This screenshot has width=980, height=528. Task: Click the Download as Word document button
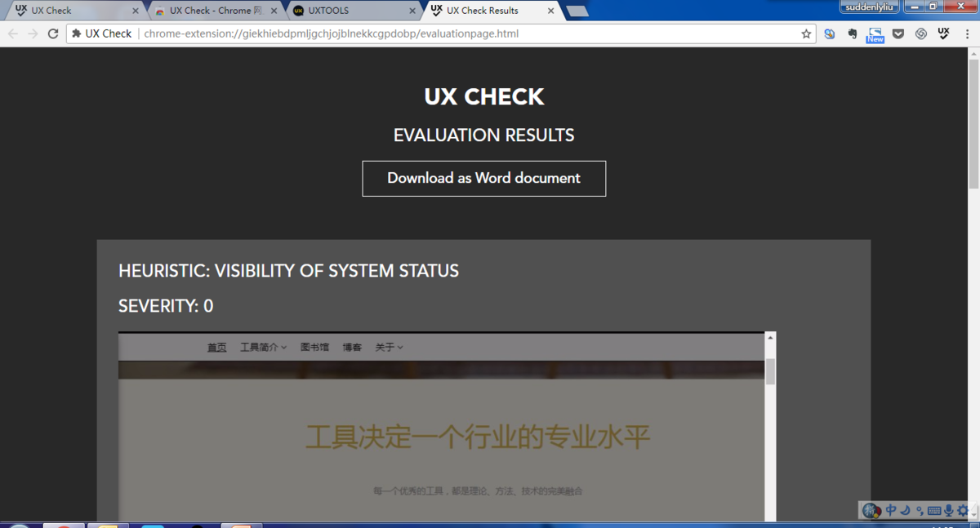coord(483,178)
